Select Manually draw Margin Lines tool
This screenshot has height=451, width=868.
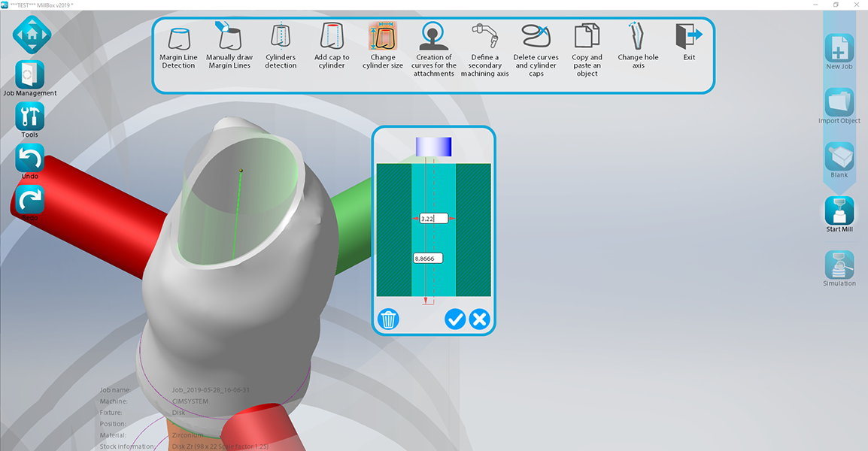coord(229,47)
